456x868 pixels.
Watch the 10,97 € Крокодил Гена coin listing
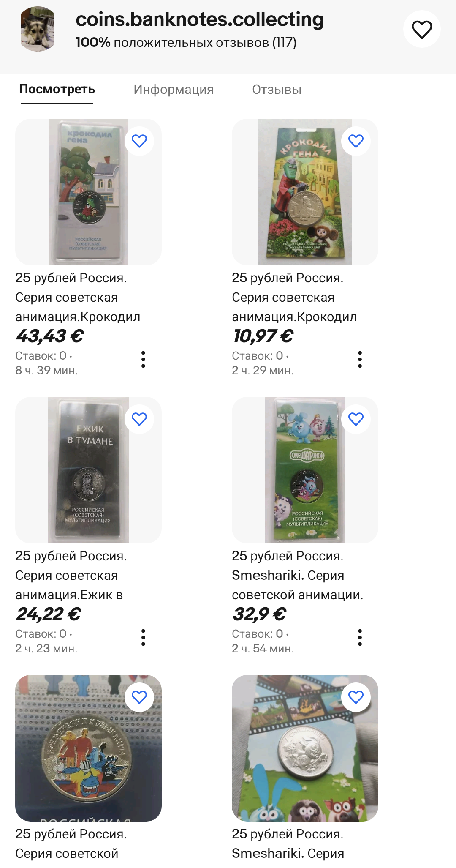point(356,141)
